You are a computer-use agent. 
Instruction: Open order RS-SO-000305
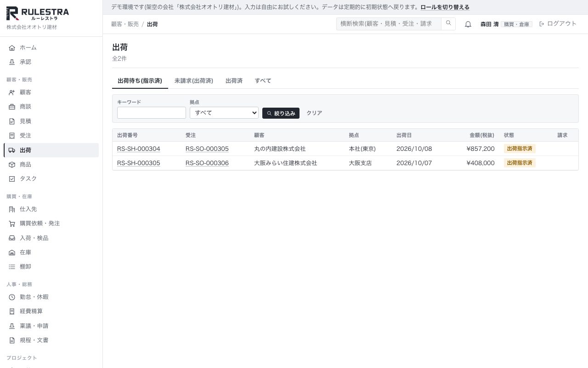click(x=207, y=149)
